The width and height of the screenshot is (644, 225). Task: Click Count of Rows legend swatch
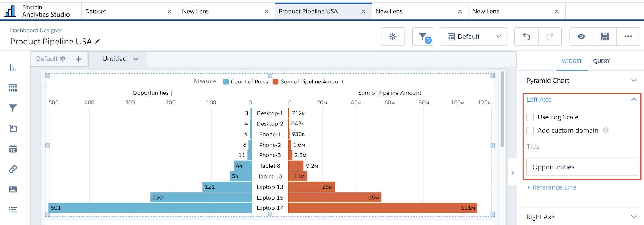[x=226, y=82]
